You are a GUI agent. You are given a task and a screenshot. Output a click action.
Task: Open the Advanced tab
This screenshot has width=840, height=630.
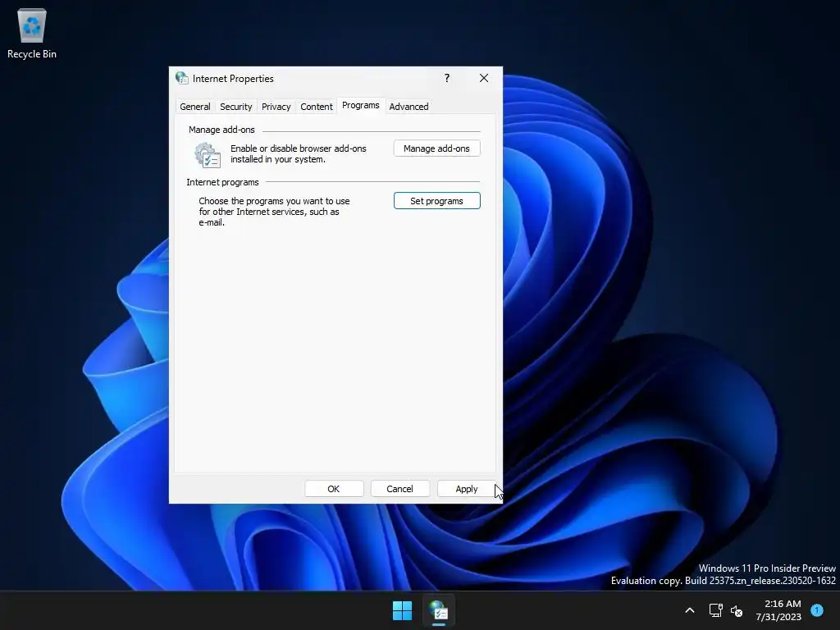(409, 107)
